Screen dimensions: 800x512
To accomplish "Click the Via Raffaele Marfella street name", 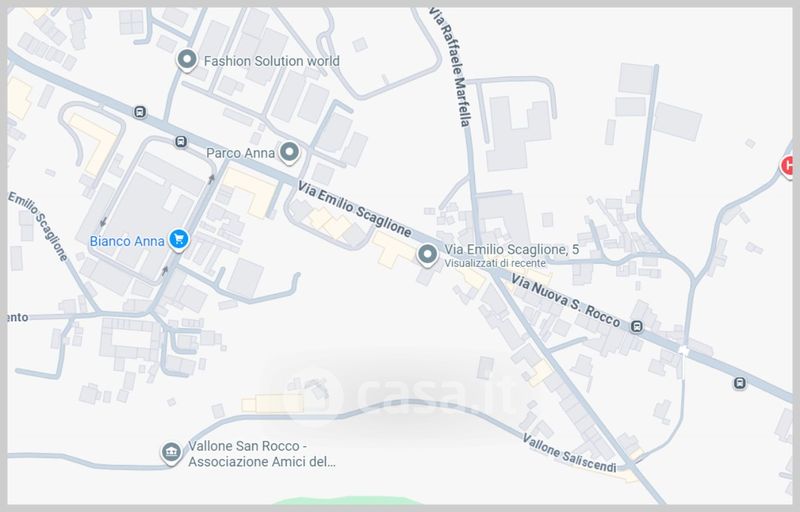I will 451,68.
